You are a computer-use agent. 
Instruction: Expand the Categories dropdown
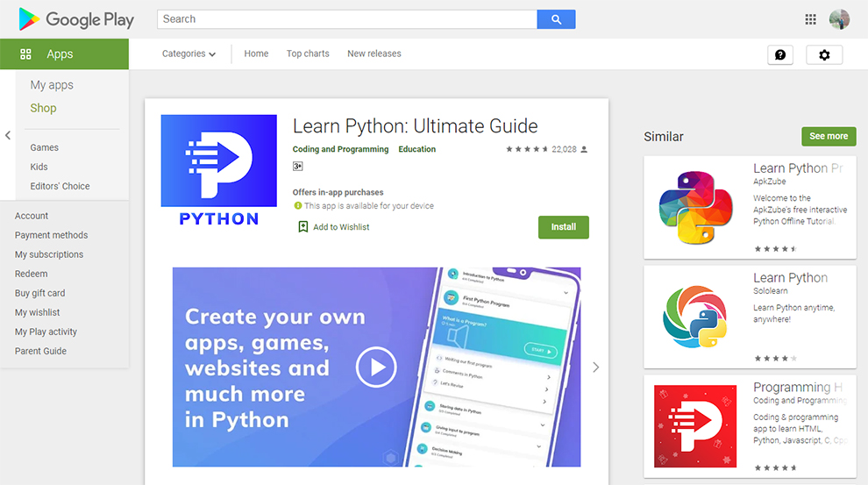tap(189, 53)
